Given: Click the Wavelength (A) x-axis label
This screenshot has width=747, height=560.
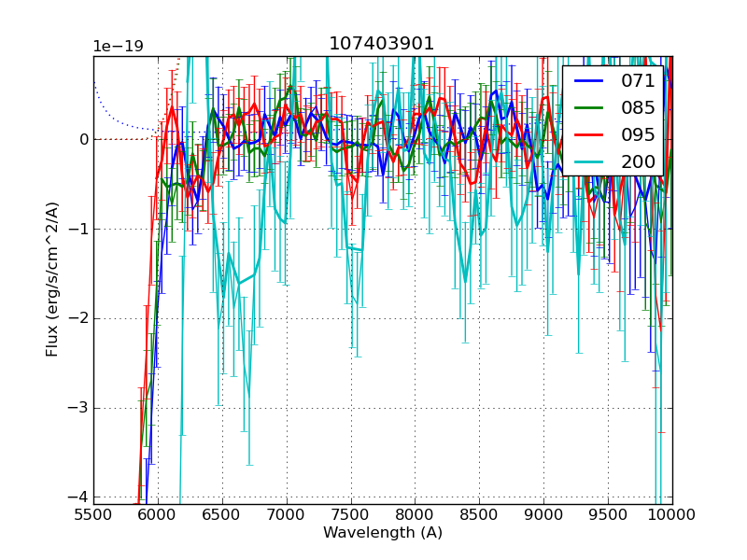Looking at the screenshot, I should tap(382, 533).
